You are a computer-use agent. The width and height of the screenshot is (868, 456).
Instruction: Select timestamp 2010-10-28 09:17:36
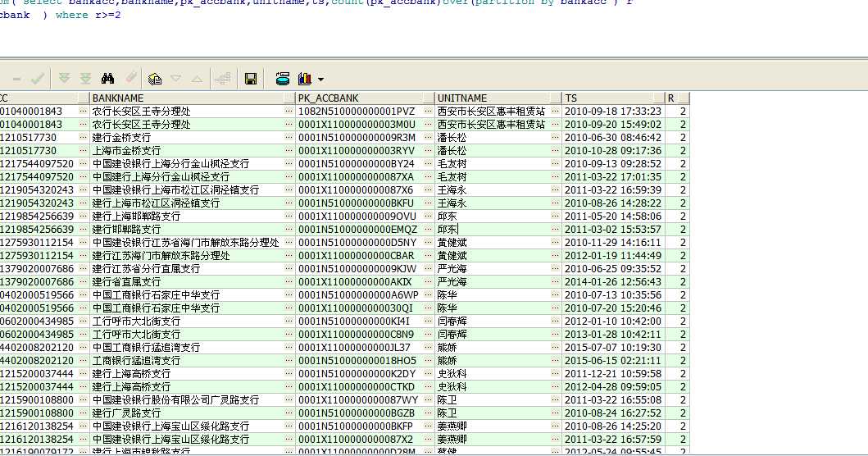(613, 150)
